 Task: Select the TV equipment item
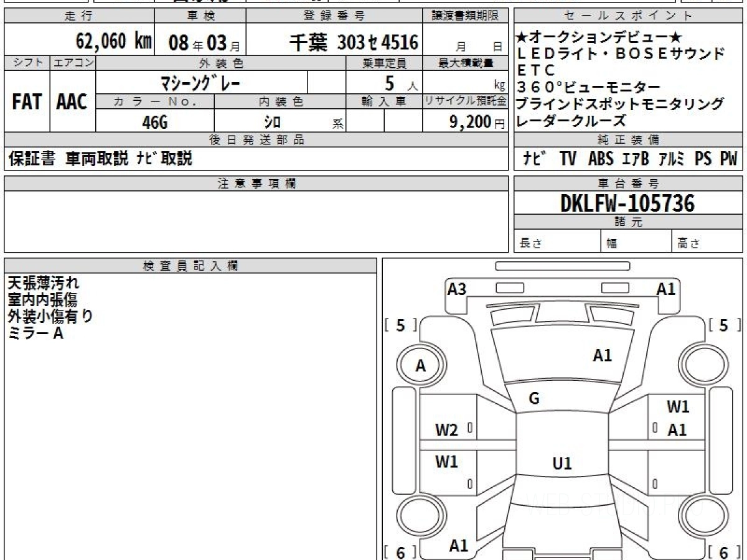(x=568, y=159)
